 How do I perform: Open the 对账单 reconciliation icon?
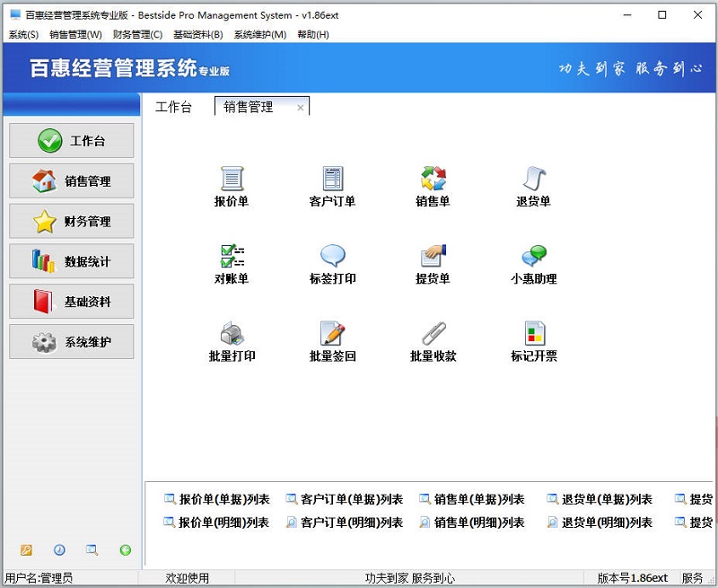pyautogui.click(x=232, y=259)
